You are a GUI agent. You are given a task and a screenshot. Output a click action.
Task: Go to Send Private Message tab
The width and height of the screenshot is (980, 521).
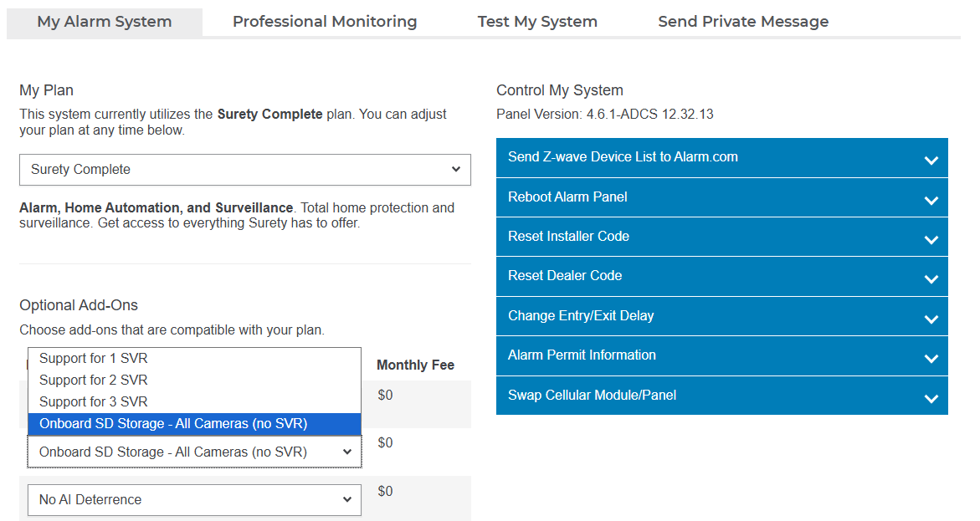[x=743, y=22]
